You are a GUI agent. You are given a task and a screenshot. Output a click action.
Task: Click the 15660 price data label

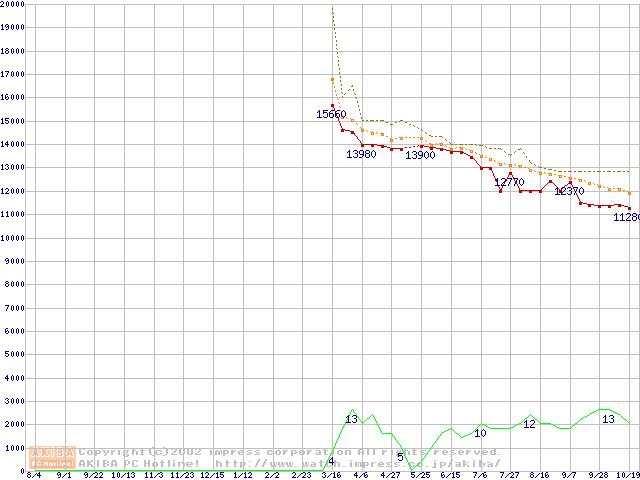tap(331, 114)
